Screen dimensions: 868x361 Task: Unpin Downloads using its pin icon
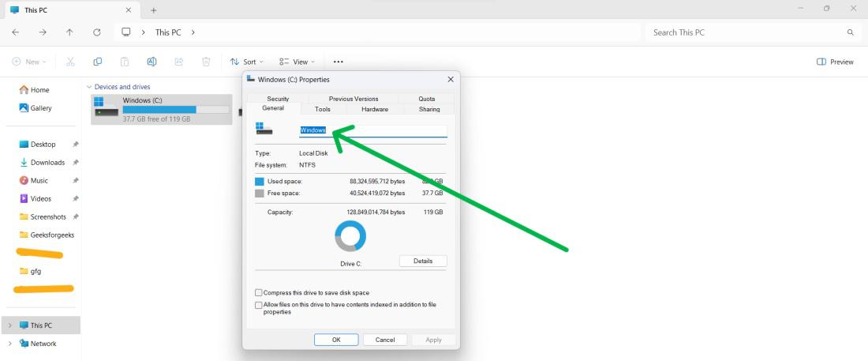click(x=75, y=163)
